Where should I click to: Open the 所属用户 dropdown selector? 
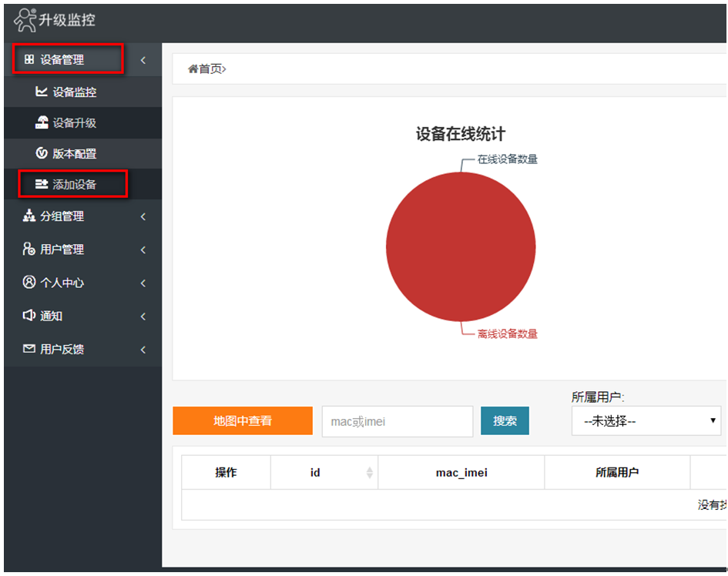coord(646,421)
